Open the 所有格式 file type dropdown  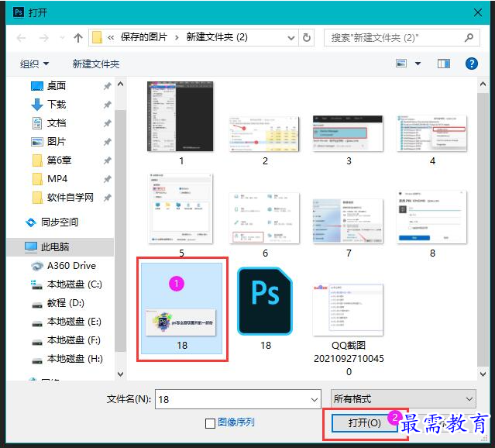[404, 399]
